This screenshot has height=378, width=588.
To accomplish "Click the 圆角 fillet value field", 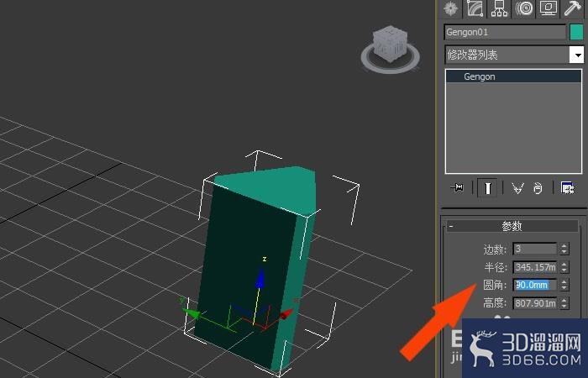I will coord(535,285).
